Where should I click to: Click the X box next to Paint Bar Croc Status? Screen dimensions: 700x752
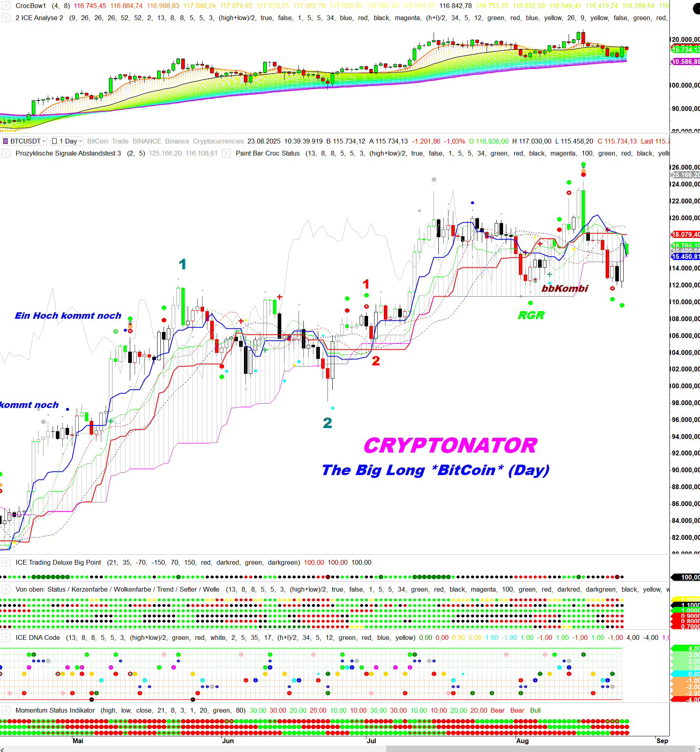(226, 154)
